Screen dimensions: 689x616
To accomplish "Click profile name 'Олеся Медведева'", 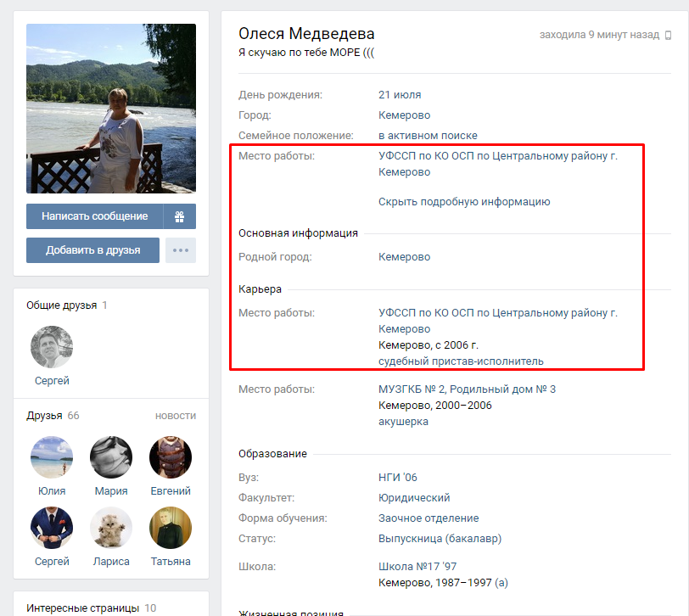I will (x=306, y=34).
